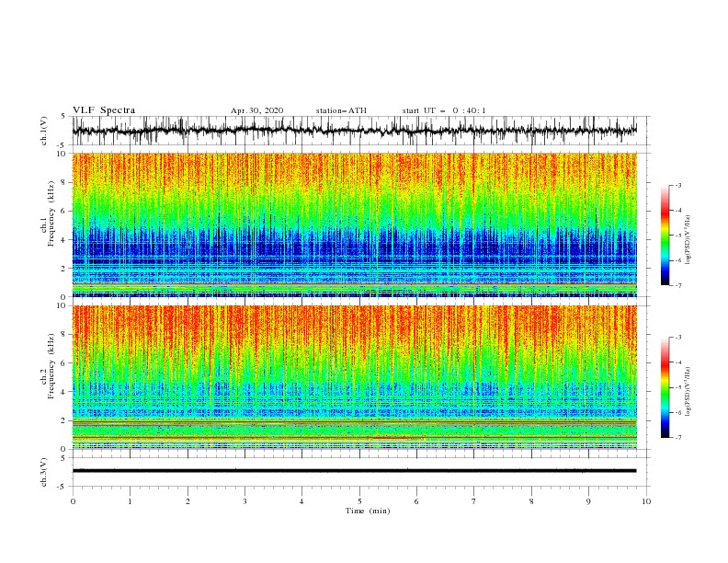This screenshot has width=728, height=563.
Task: Click the "start UT = 0:40:1" text
Action: 444,110
